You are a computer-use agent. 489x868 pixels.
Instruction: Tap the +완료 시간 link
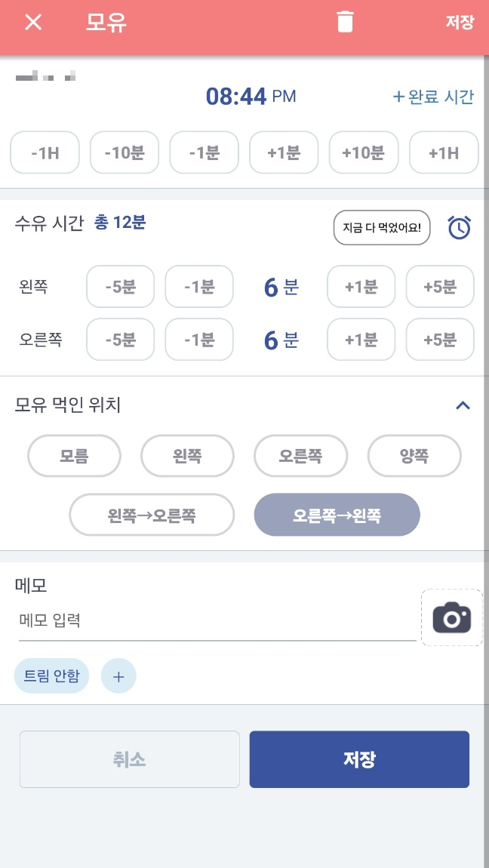434,97
